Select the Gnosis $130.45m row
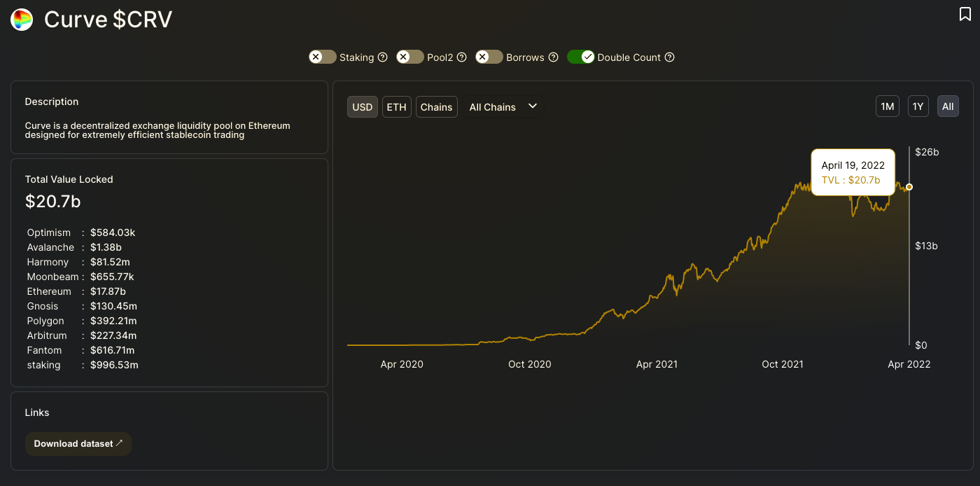The height and width of the screenshot is (486, 980). pyautogui.click(x=82, y=306)
